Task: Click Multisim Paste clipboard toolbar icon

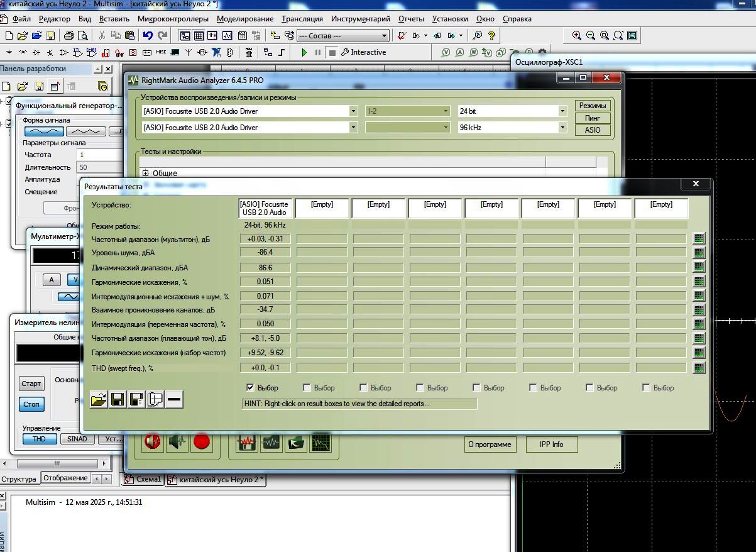Action: click(129, 36)
